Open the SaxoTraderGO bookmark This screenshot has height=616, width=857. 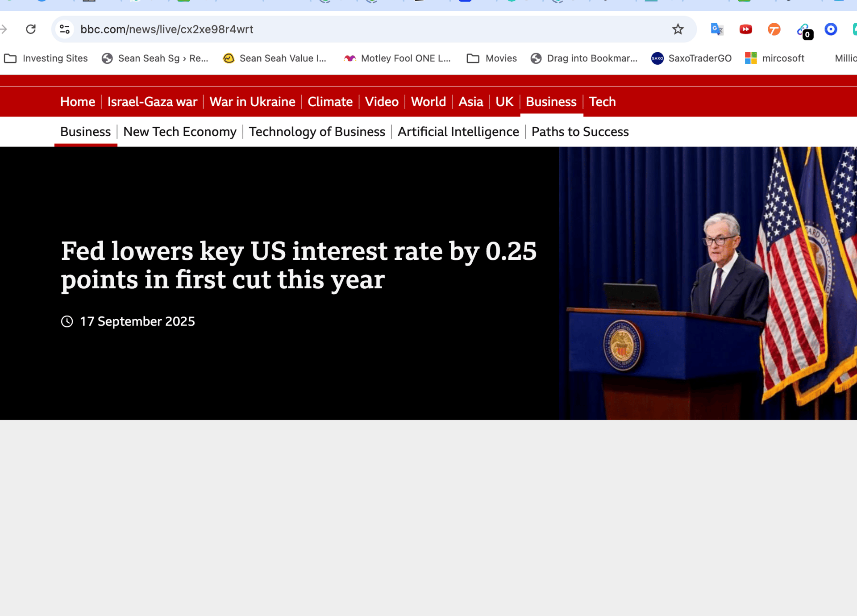coord(691,58)
